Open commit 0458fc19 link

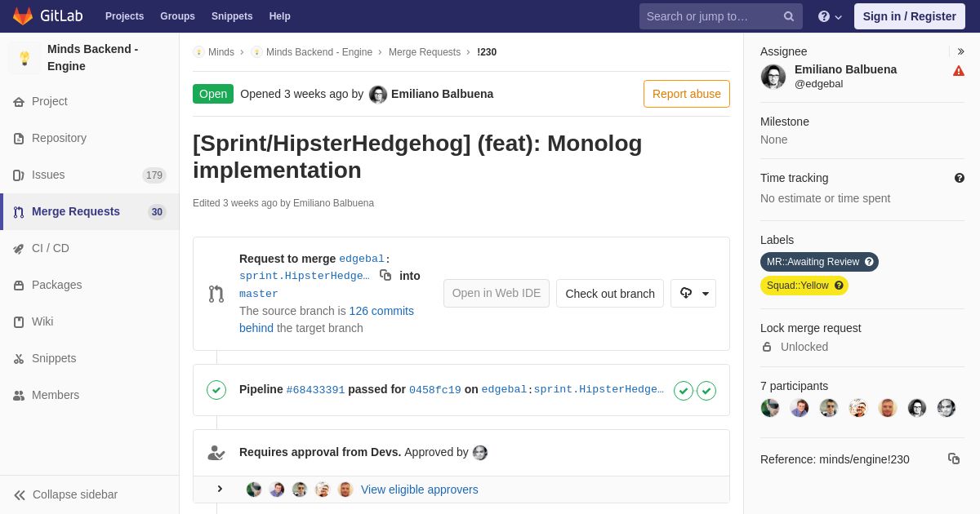pyautogui.click(x=435, y=390)
